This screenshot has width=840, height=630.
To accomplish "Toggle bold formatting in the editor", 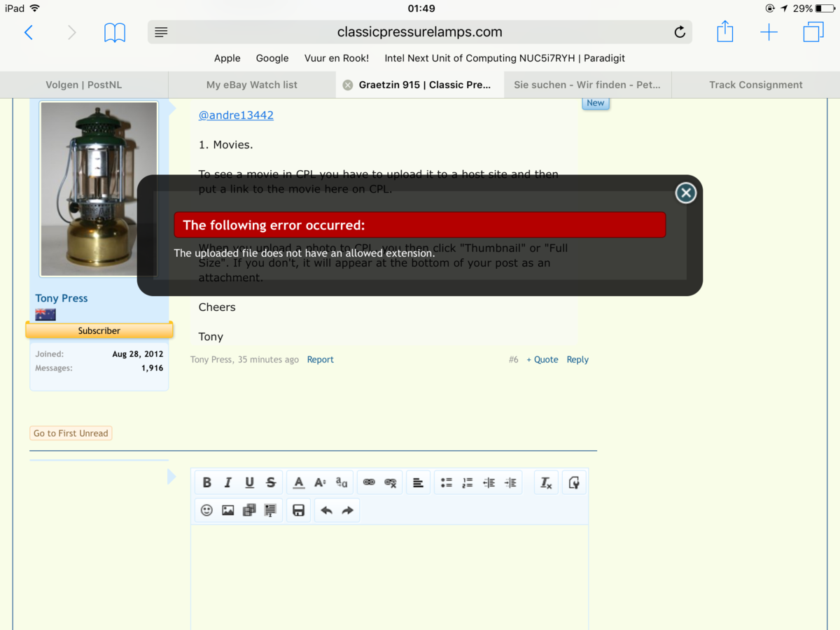I will [x=206, y=482].
